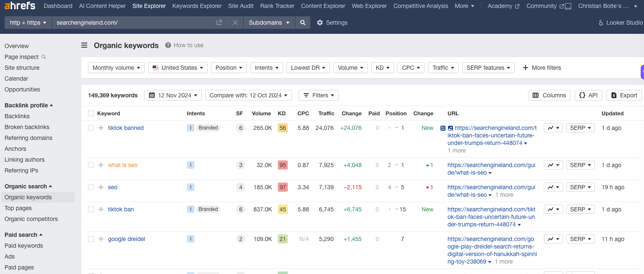Open position chart for google dreidel row
This screenshot has height=274, width=644.
tap(553, 239)
